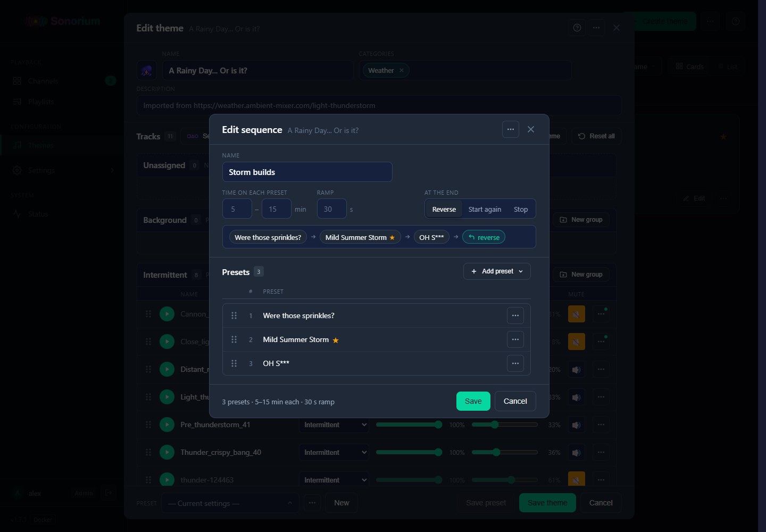Grab drag handle of 'Mild Summer Storm' row
The height and width of the screenshot is (532, 766).
234,339
